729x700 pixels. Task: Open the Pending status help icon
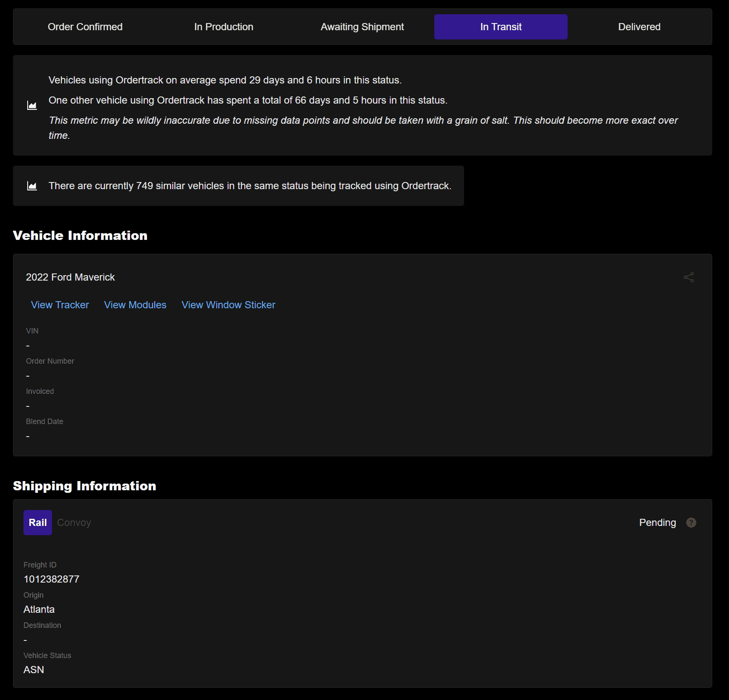(691, 523)
